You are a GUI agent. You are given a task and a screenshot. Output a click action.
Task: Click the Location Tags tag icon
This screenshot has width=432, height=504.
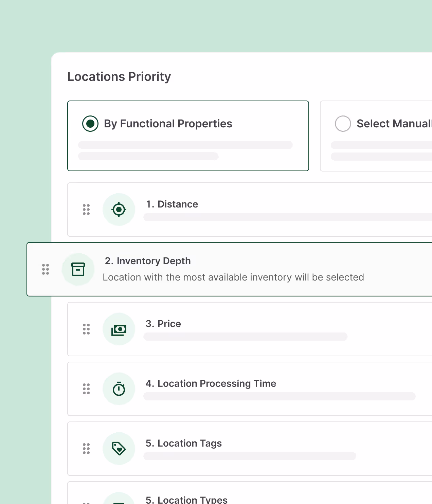coord(119,448)
